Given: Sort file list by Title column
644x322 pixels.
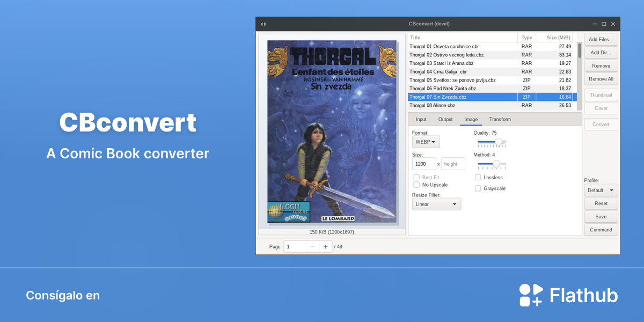Looking at the screenshot, I should pyautogui.click(x=463, y=38).
